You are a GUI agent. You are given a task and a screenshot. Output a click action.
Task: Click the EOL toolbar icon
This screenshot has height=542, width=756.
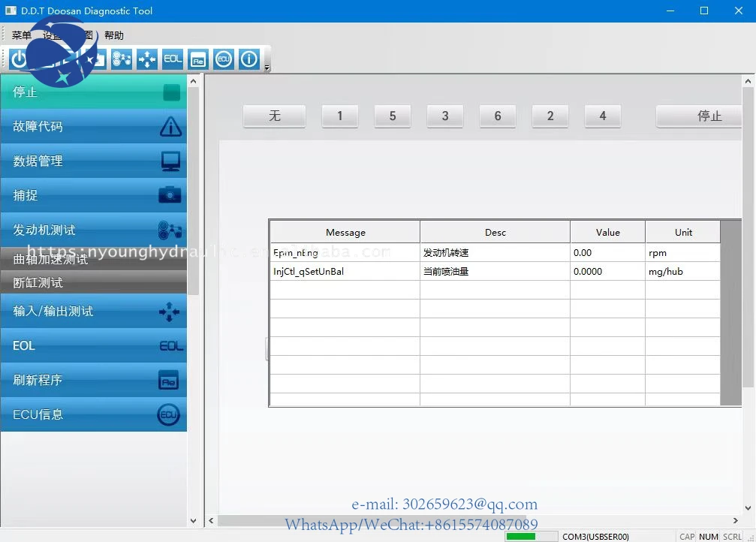[173, 59]
